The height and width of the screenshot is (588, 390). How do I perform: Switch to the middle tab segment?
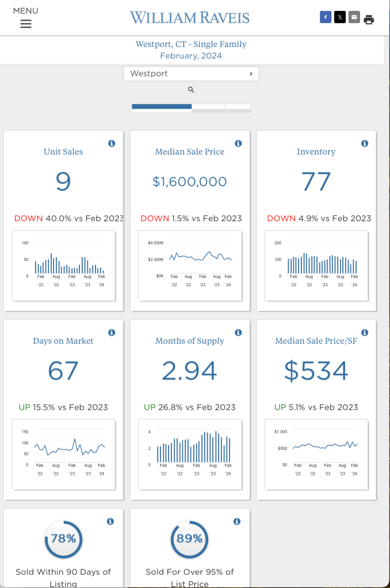208,106
